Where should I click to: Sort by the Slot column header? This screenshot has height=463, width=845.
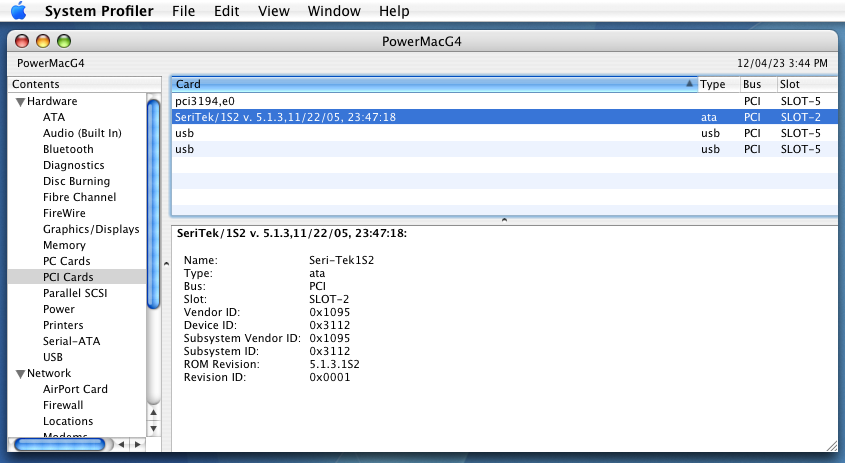click(x=808, y=84)
